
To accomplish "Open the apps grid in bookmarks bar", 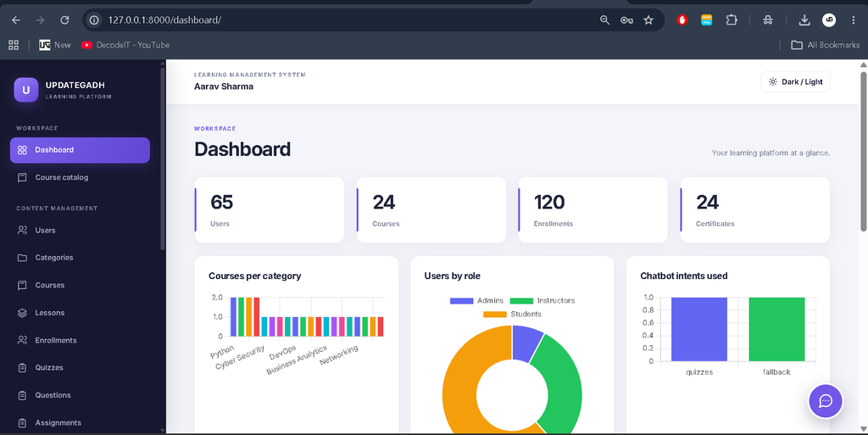I will pyautogui.click(x=14, y=45).
